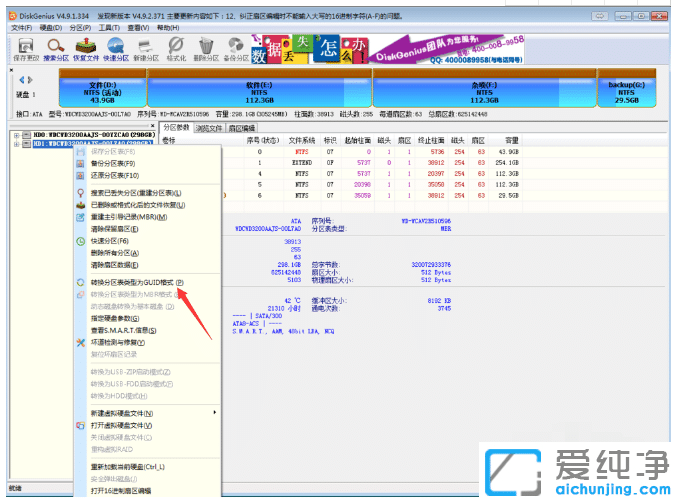Switch to the 扇区编辑 tab
679x502 pixels.
pyautogui.click(x=242, y=128)
